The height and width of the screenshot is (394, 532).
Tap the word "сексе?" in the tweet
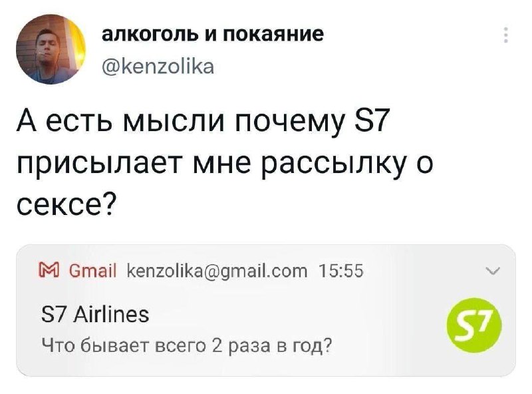(x=66, y=205)
